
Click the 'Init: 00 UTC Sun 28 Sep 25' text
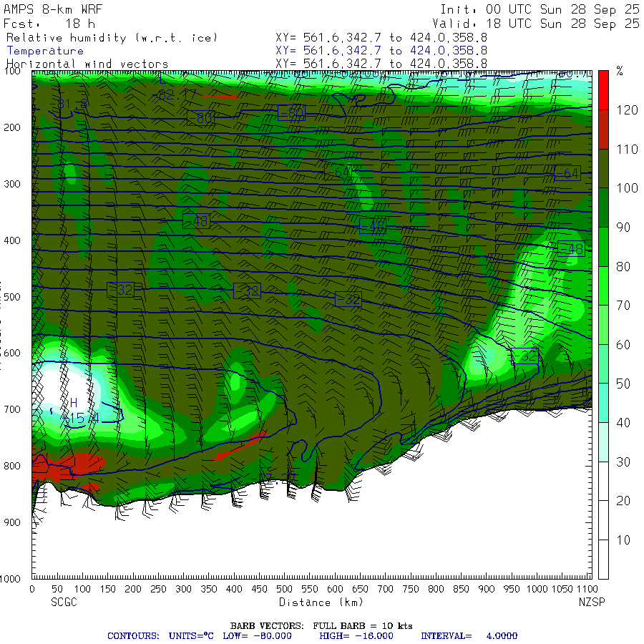pos(540,9)
